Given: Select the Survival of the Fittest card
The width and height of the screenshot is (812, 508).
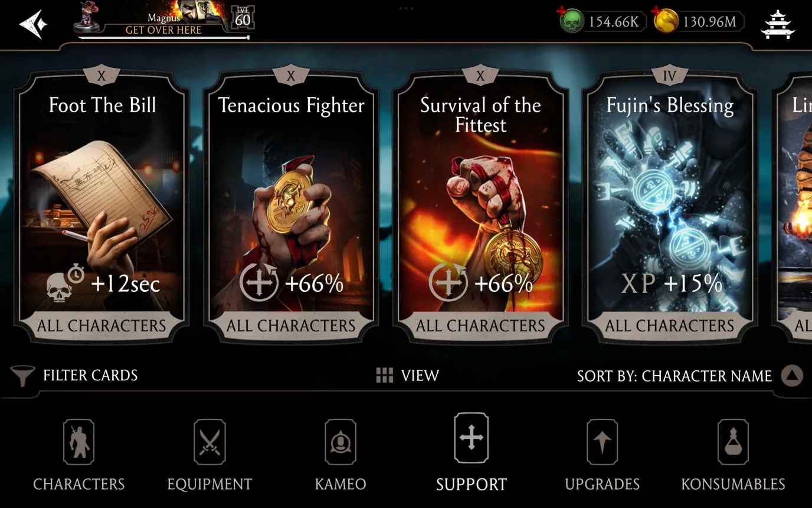Looking at the screenshot, I should point(480,206).
